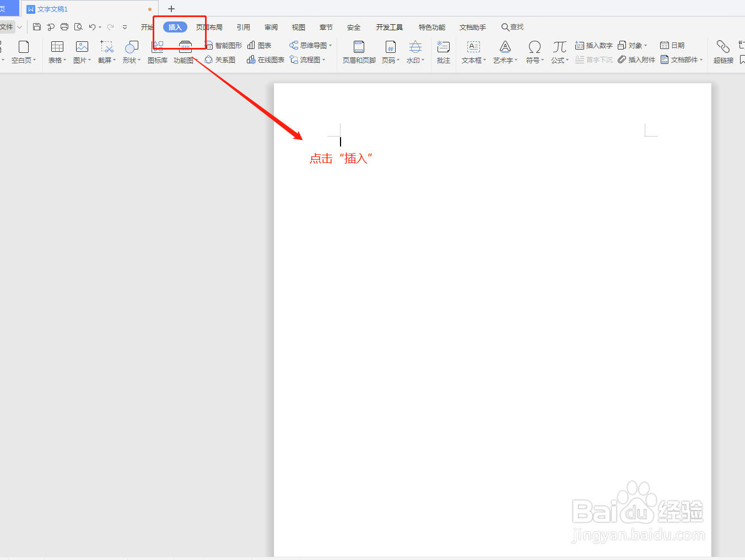Expand the Document Parts (文档部件) dropdown

point(701,60)
